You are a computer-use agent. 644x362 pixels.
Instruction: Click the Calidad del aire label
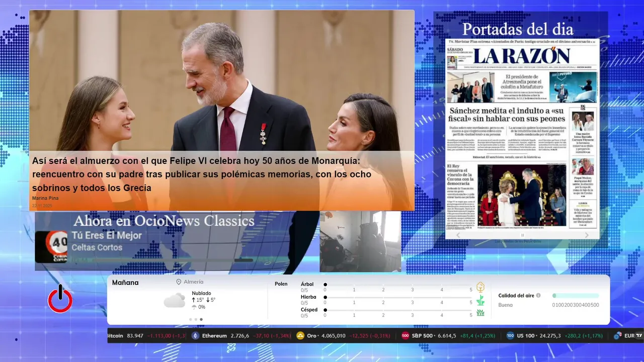[516, 296]
